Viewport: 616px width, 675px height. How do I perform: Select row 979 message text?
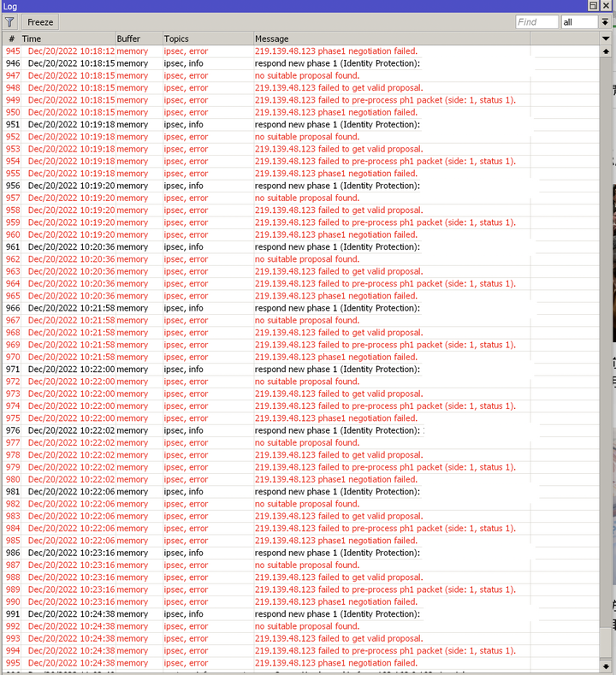point(385,467)
